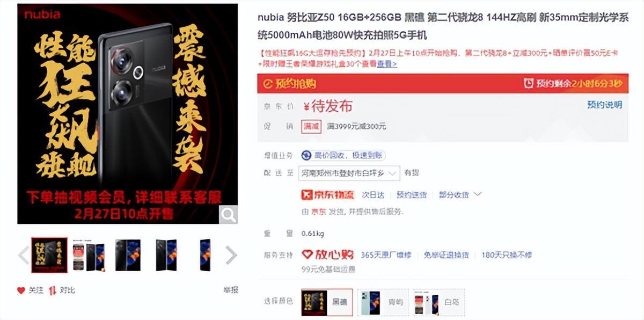This screenshot has height=320, width=644.
Task: Click the 满减 promotion tag
Action: click(311, 126)
